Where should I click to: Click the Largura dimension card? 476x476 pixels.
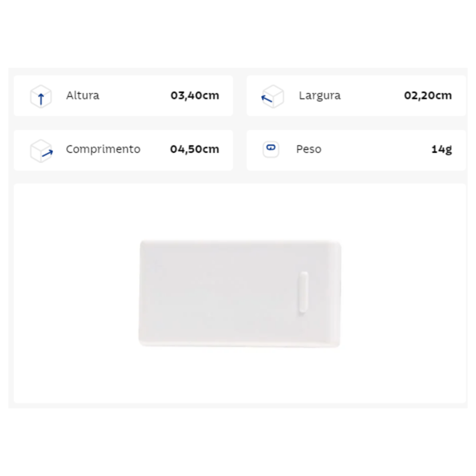357,96
